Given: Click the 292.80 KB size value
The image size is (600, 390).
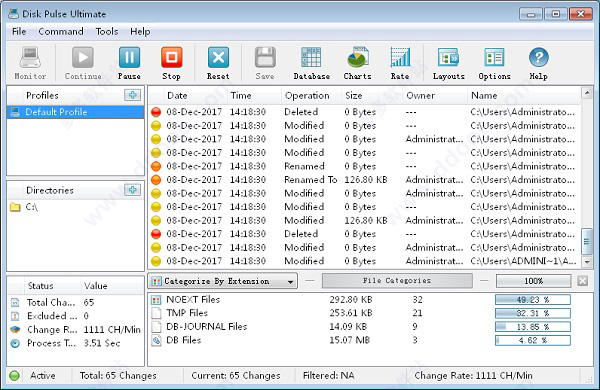Looking at the screenshot, I should (351, 300).
